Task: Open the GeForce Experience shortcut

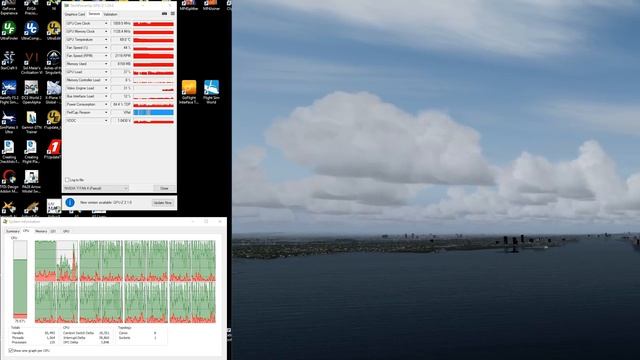Action: [x=9, y=7]
